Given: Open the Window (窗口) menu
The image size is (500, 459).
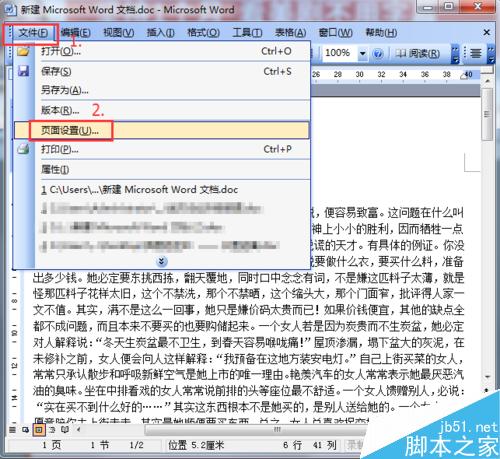Looking at the screenshot, I should coord(335,33).
